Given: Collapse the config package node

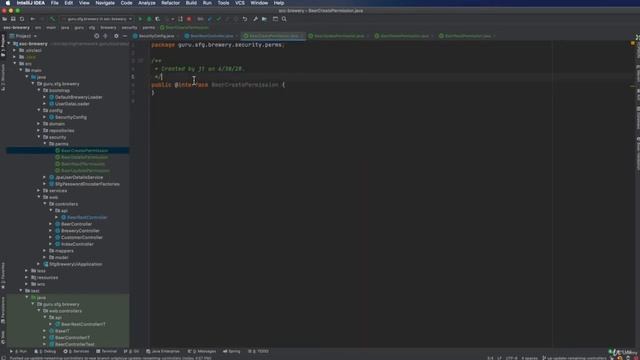Looking at the screenshot, I should tap(39, 110).
